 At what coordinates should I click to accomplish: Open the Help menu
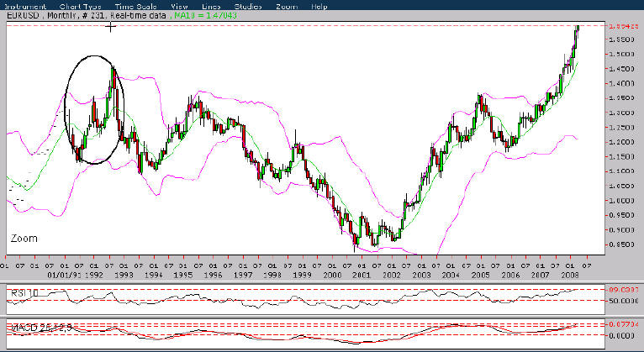(319, 6)
